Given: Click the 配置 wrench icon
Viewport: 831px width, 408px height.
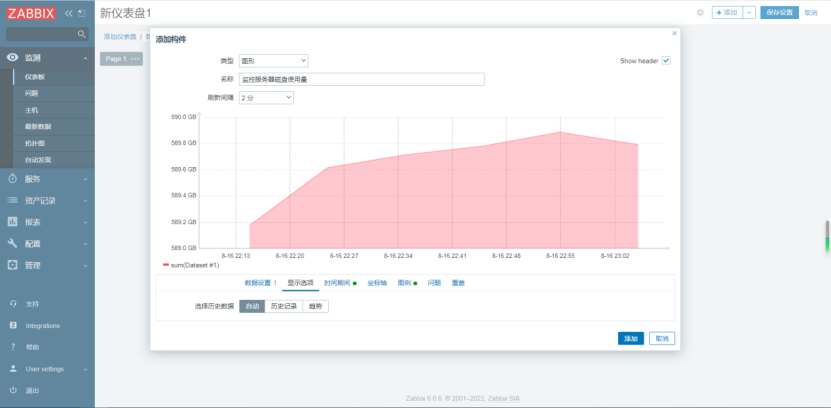Looking at the screenshot, I should (13, 244).
